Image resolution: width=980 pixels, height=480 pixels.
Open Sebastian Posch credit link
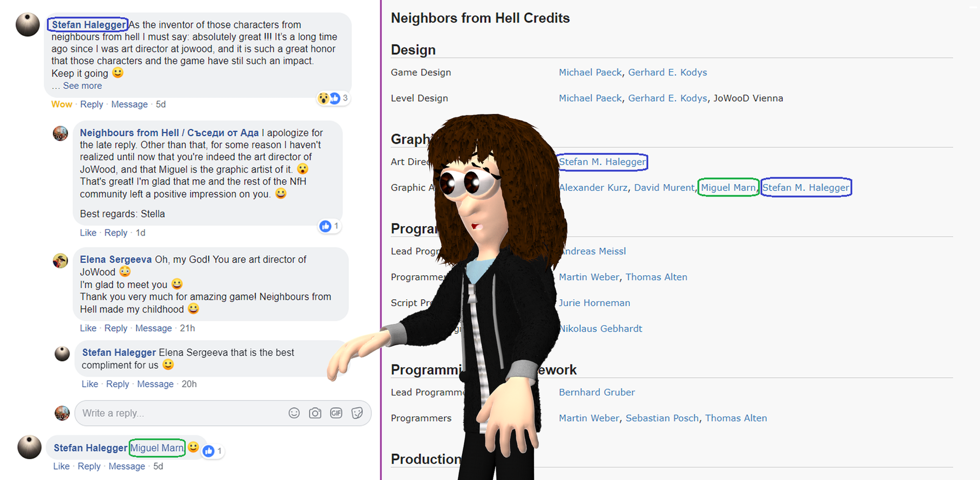662,418
